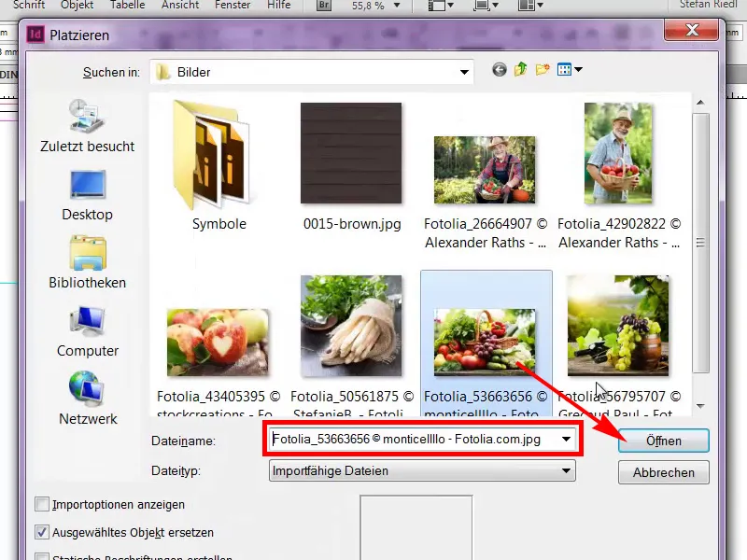747x560 pixels.
Task: Open the Ansicht menu
Action: pyautogui.click(x=180, y=6)
